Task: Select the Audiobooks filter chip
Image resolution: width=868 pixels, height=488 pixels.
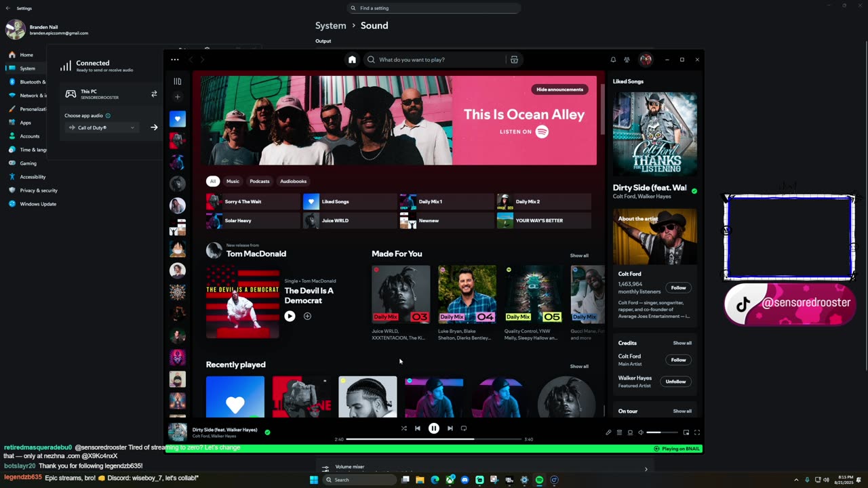Action: (294, 181)
